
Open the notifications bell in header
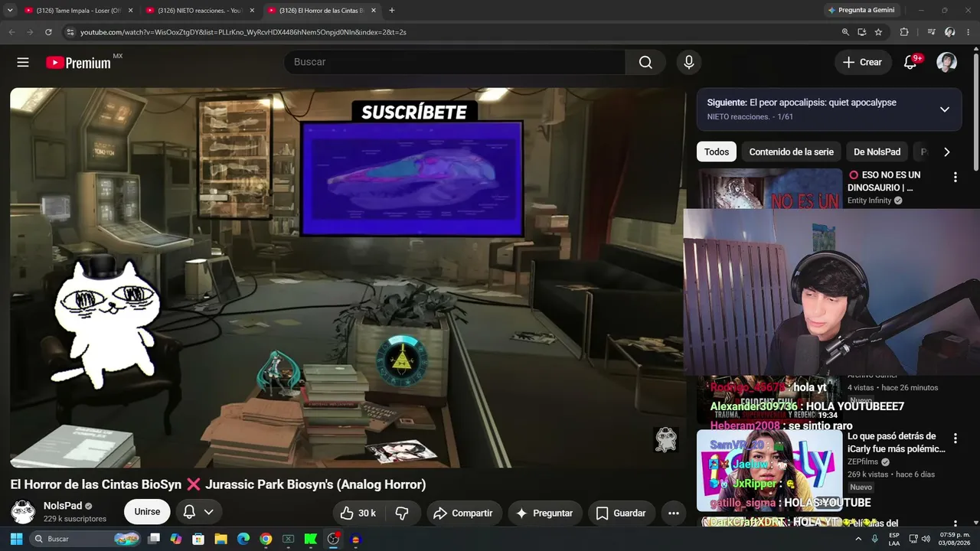[910, 62]
